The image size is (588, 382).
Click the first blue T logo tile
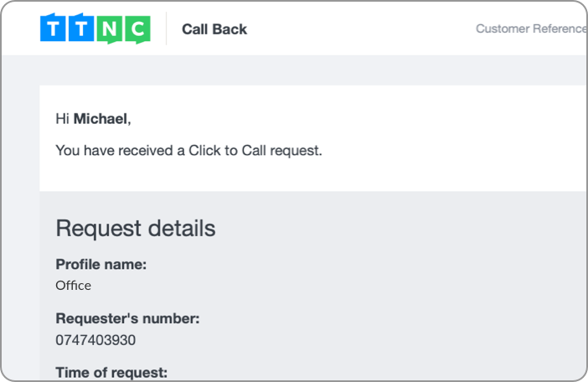pyautogui.click(x=53, y=28)
